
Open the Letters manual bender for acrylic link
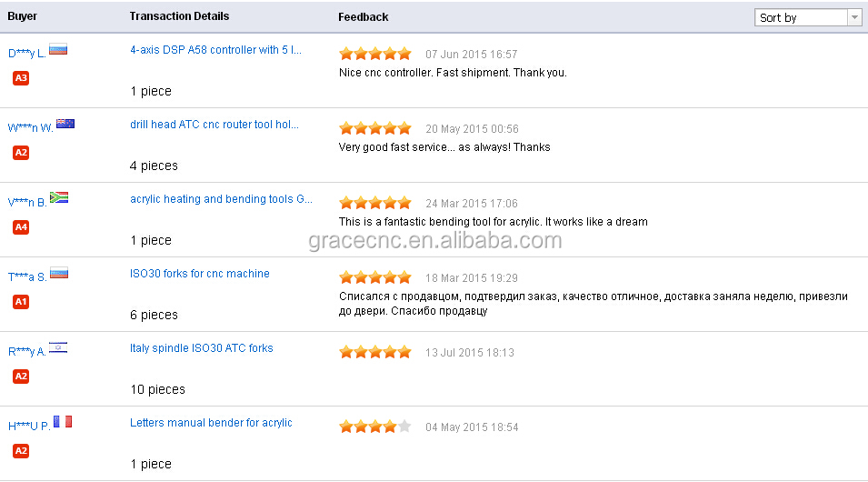211,423
